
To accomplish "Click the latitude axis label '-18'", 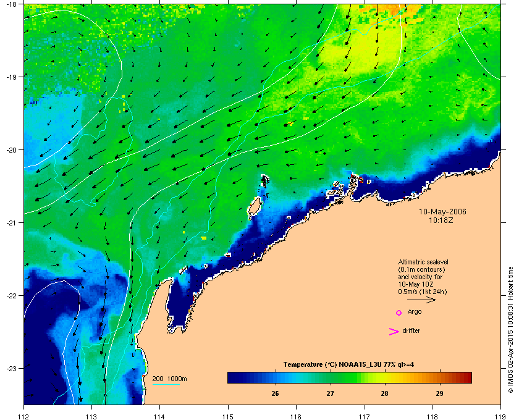I will tap(11, 4).
